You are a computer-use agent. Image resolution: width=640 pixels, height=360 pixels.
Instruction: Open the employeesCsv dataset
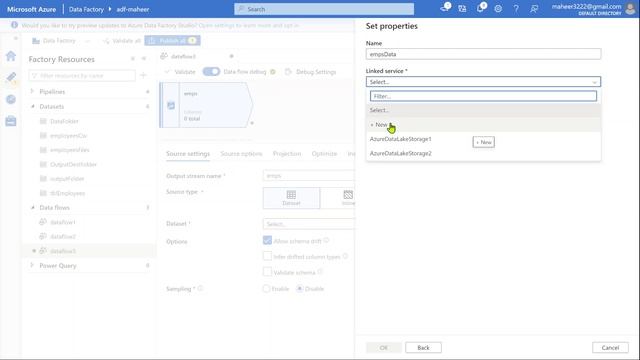pyautogui.click(x=68, y=135)
